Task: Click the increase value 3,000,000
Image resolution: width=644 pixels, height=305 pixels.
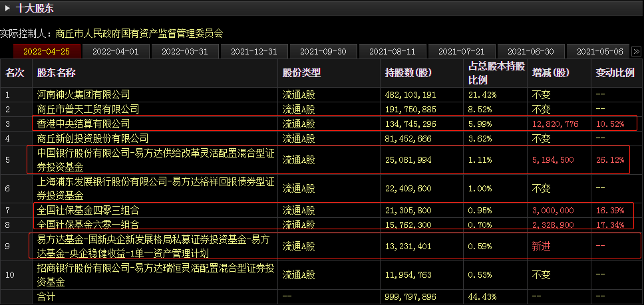Action: (553, 211)
